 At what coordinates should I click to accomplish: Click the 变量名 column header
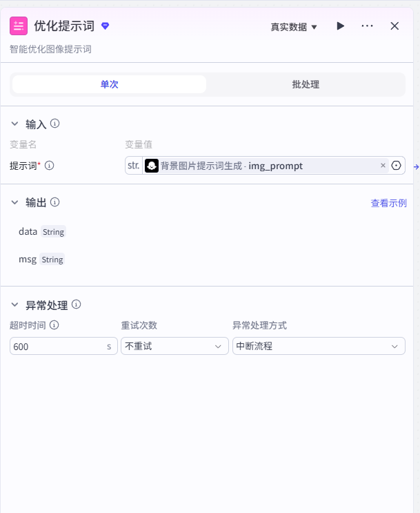pos(23,144)
